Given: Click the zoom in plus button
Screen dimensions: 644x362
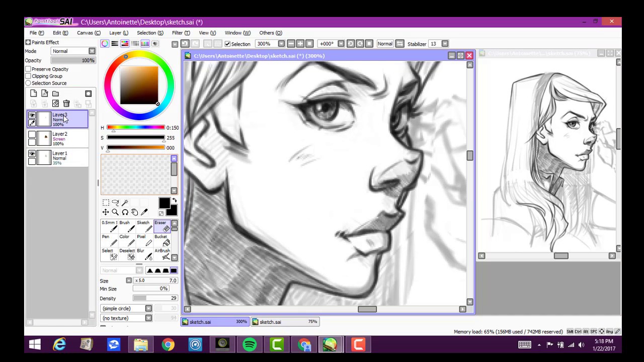Looking at the screenshot, I should [x=300, y=44].
